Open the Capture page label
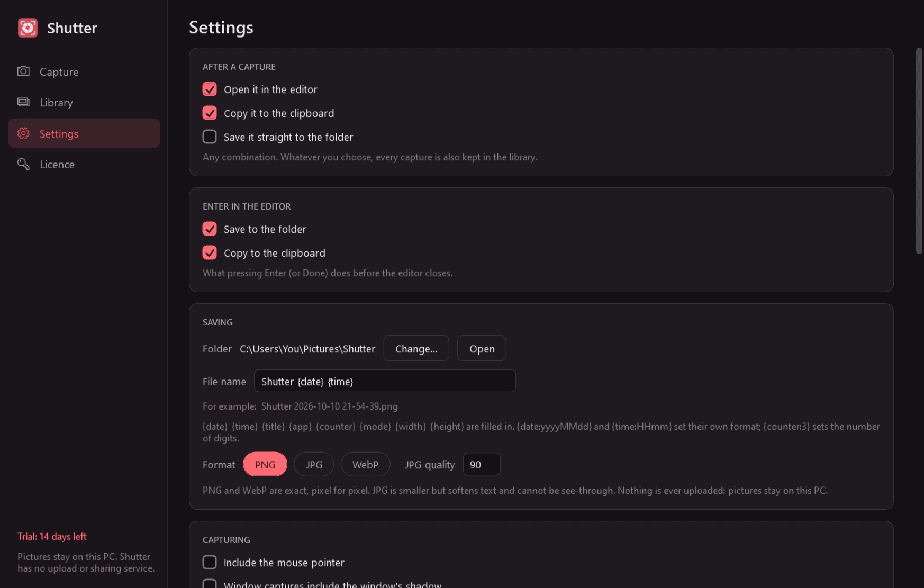Viewport: 924px width, 588px height. pyautogui.click(x=59, y=72)
